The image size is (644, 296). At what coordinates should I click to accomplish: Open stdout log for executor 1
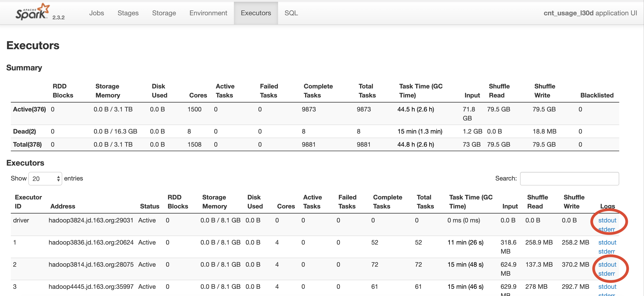[x=607, y=243]
